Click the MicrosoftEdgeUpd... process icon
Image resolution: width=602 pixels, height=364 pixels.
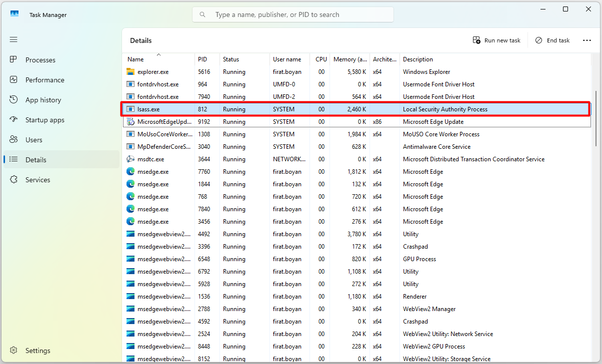130,122
